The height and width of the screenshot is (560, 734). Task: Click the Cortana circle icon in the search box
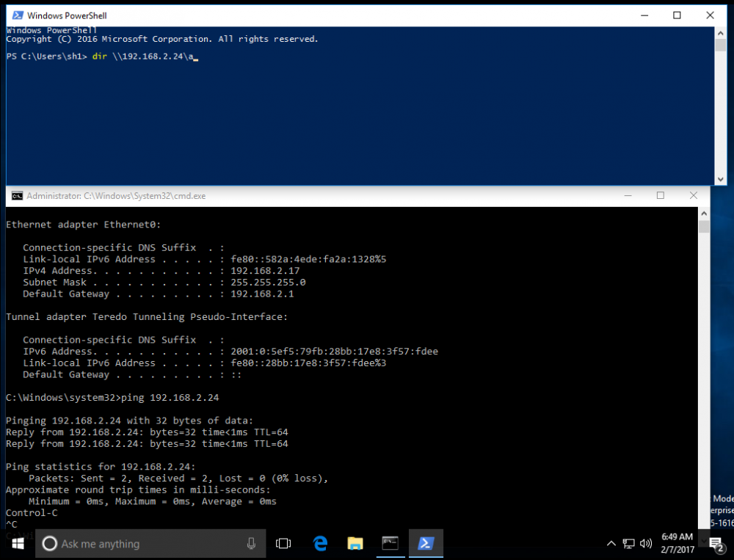pyautogui.click(x=50, y=544)
